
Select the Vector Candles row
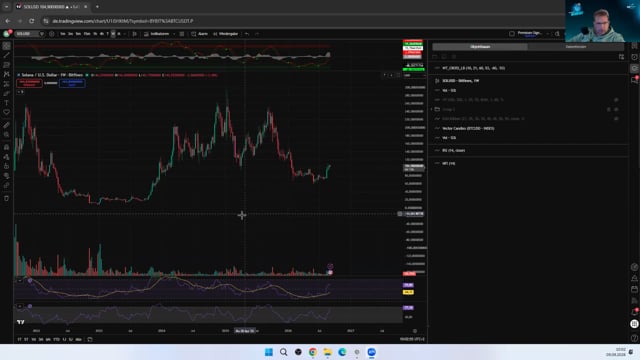[529, 128]
